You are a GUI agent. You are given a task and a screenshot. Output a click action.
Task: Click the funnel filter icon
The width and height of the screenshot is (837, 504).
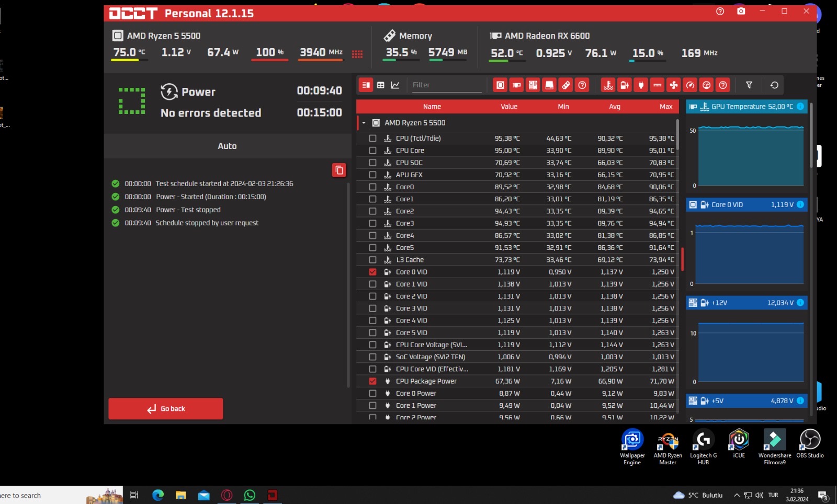[749, 85]
